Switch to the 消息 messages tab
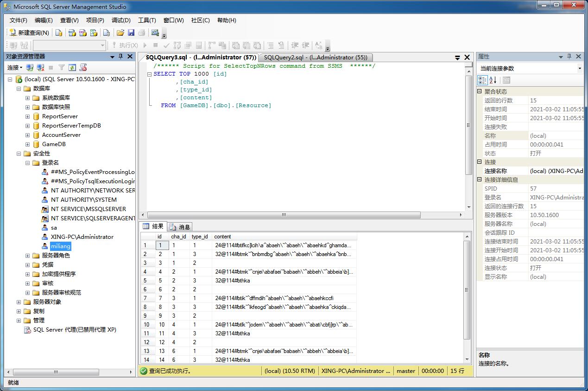The image size is (588, 391). (180, 227)
